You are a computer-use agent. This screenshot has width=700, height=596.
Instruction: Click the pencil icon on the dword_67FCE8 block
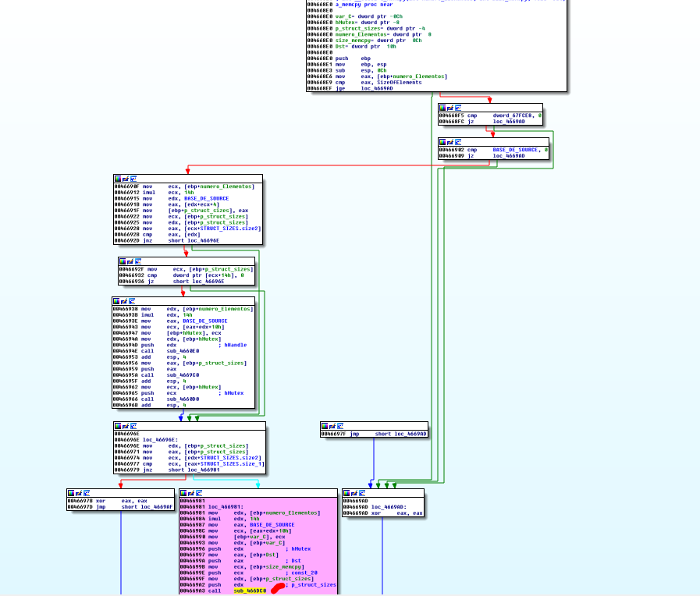(x=450, y=108)
